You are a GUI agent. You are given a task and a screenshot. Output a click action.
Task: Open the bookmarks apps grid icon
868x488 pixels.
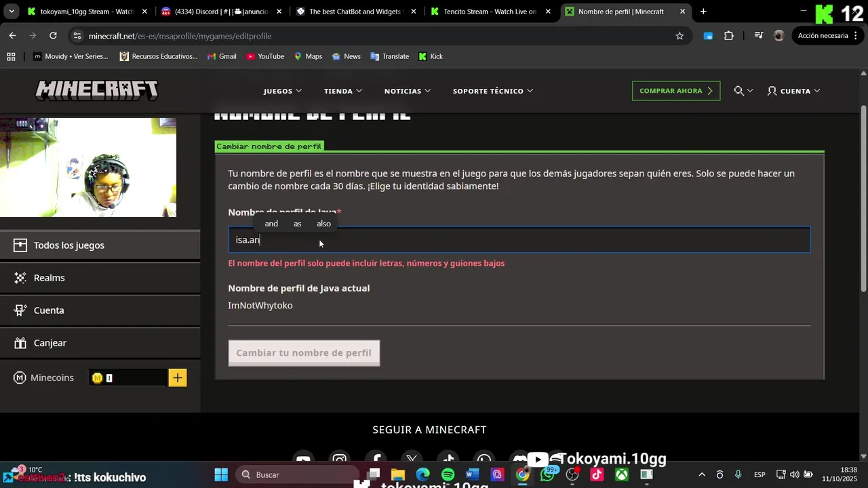pos(11,56)
